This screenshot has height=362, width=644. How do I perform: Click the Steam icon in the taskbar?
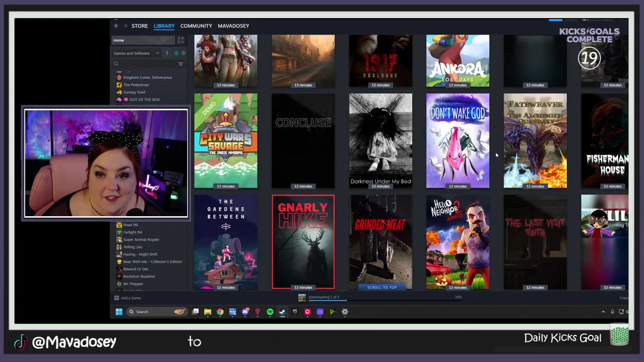click(282, 312)
